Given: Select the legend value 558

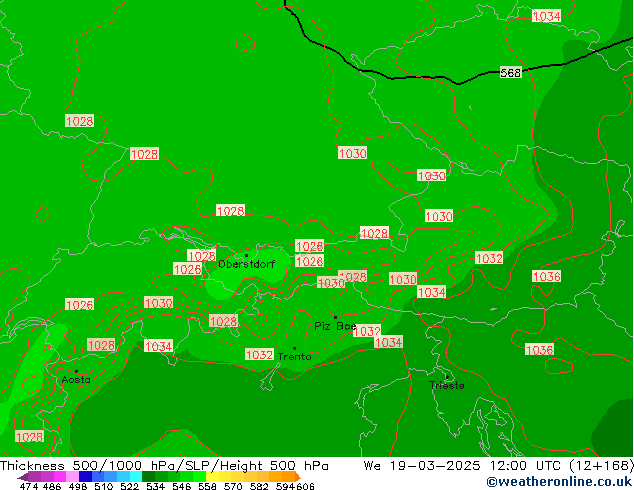Looking at the screenshot, I should [207, 486].
